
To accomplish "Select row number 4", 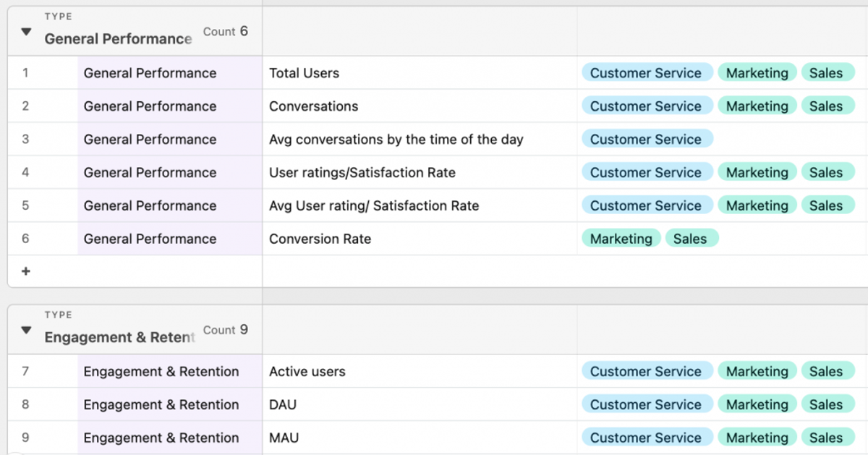I will [25, 173].
